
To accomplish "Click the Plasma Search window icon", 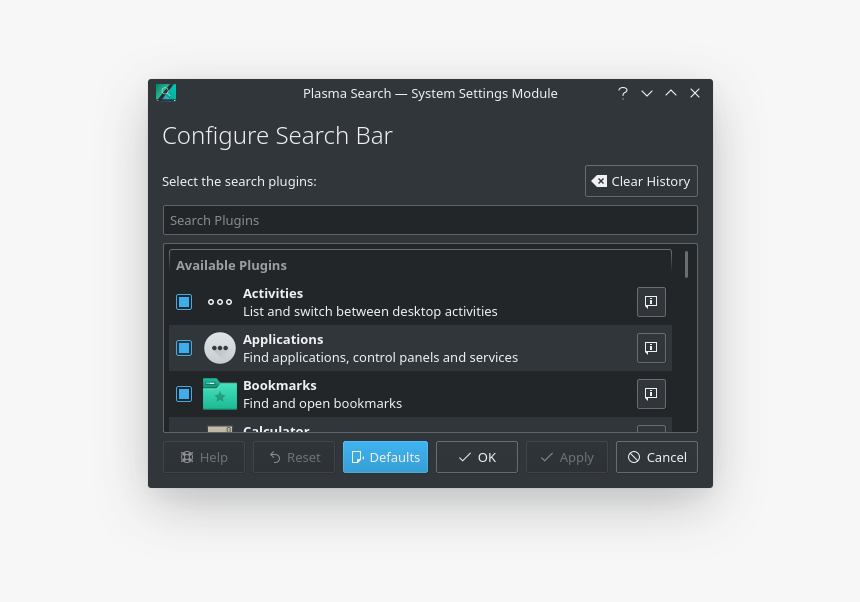I will [x=166, y=93].
